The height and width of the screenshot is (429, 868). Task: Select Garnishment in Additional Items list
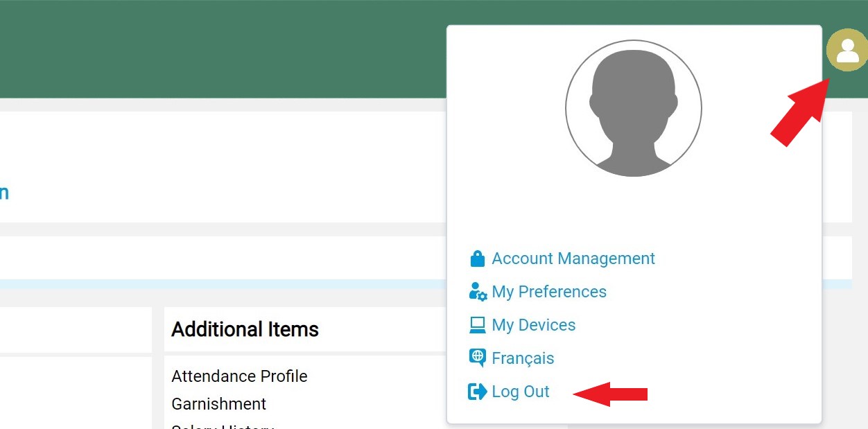[218, 404]
